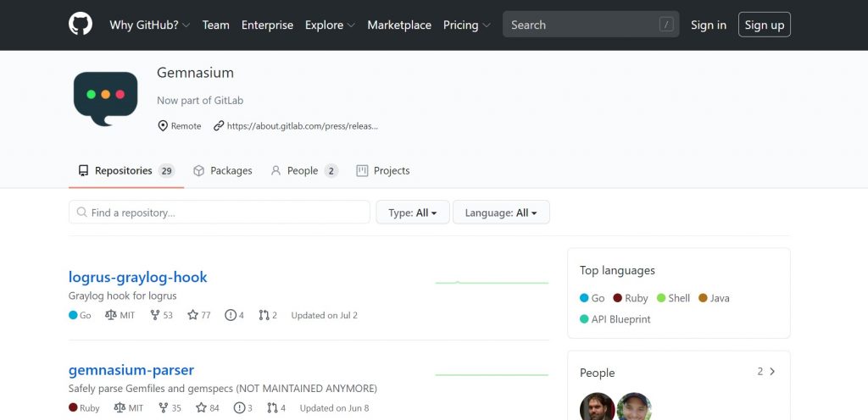This screenshot has width=868, height=420.
Task: Select the Go language in Top languages
Action: 592,298
